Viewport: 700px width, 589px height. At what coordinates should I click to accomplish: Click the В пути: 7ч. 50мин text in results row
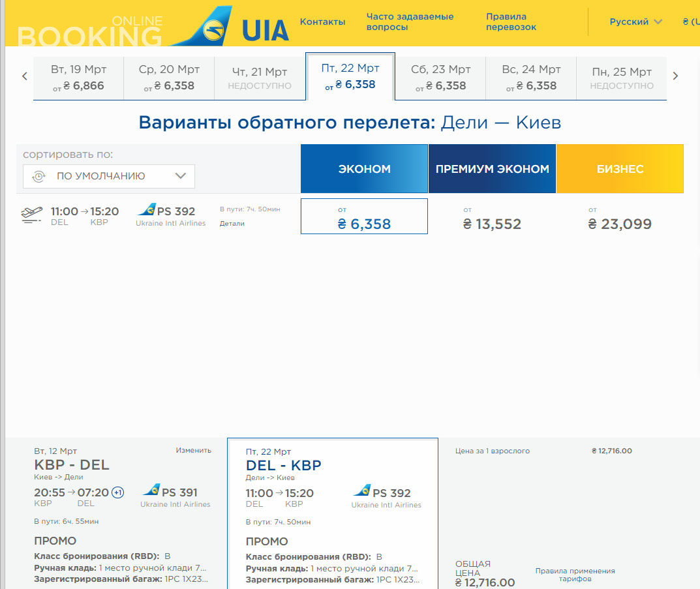[x=250, y=209]
